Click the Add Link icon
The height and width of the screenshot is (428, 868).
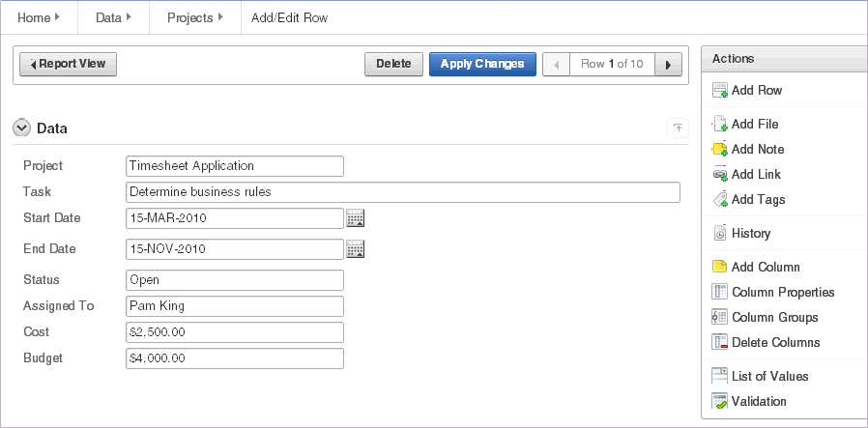click(x=719, y=175)
